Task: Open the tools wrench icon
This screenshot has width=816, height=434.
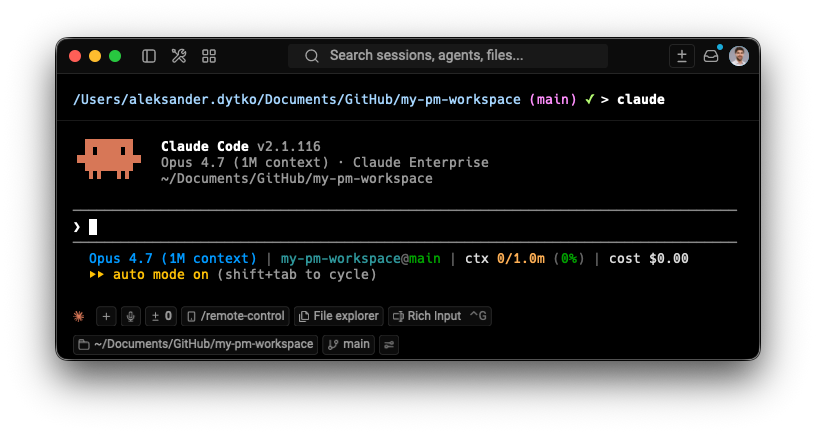Action: click(x=179, y=56)
